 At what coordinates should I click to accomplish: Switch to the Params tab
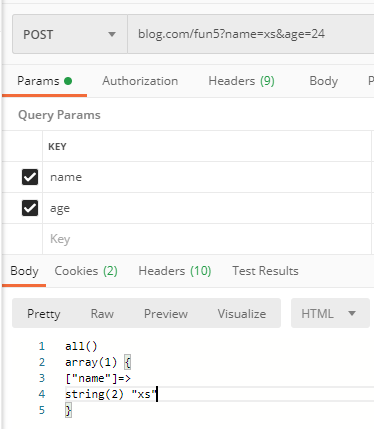44,81
